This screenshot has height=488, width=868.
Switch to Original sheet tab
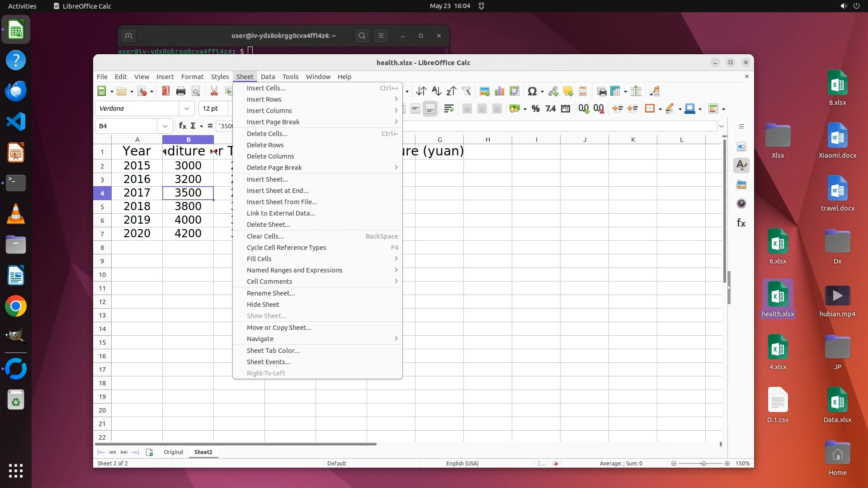point(173,452)
